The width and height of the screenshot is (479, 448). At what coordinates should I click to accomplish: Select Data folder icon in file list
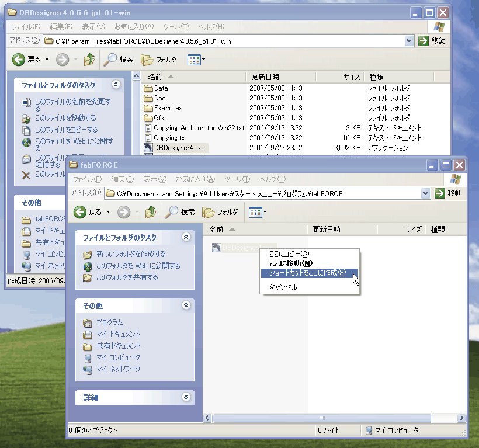148,88
